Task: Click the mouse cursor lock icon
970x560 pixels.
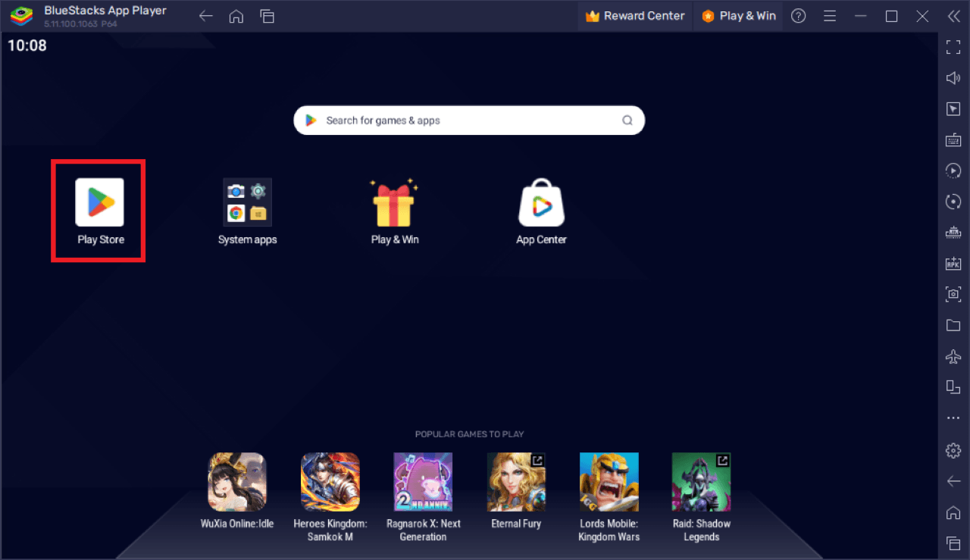Action: (x=953, y=109)
